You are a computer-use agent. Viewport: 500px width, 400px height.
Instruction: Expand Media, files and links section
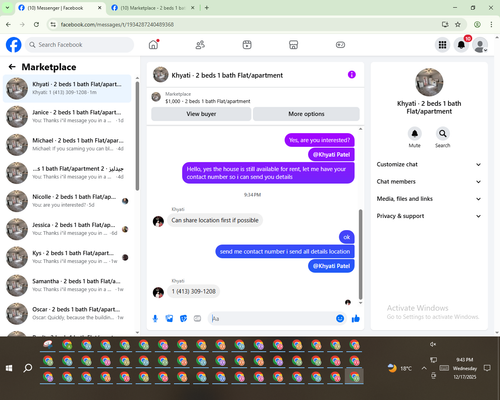[x=429, y=199]
